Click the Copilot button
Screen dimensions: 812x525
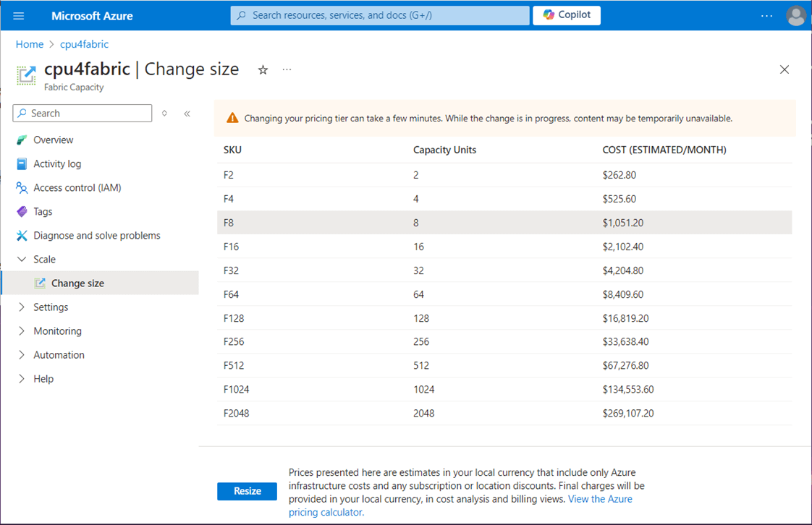coord(567,15)
